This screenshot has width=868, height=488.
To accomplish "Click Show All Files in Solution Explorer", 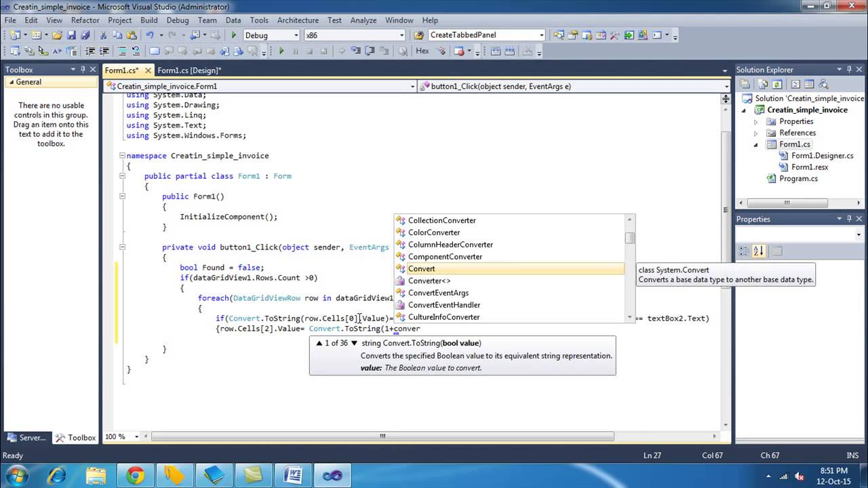I will [x=762, y=84].
